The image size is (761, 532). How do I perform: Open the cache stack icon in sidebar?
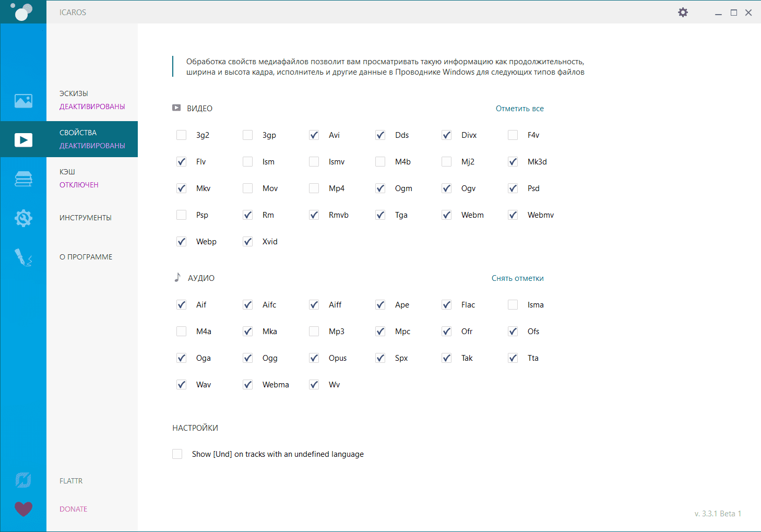(x=23, y=179)
